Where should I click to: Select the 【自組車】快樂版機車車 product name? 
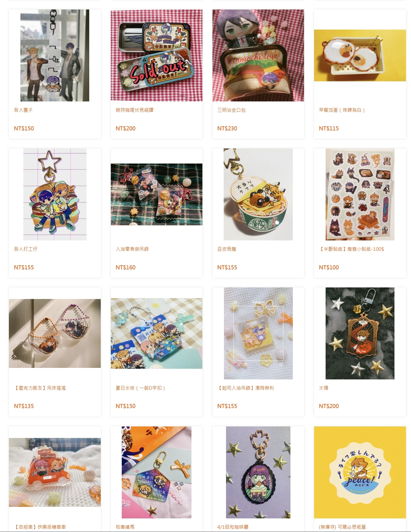[x=40, y=527]
